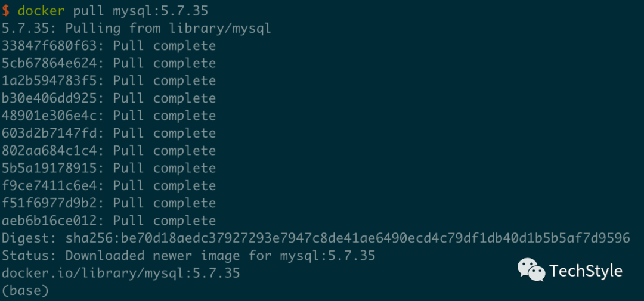Click the dollar sign shell prompt
The image size is (644, 301).
5,11
